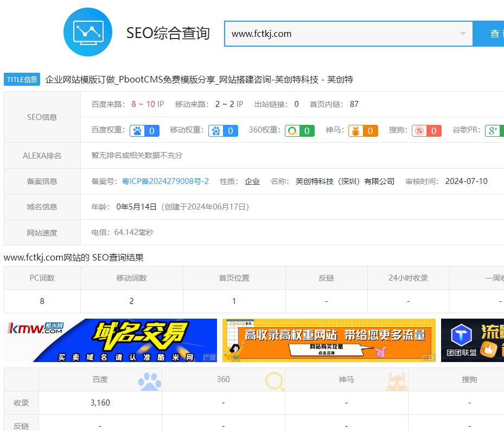The image size is (504, 431).
Task: Click the 首页位置 column header
Action: tap(234, 278)
